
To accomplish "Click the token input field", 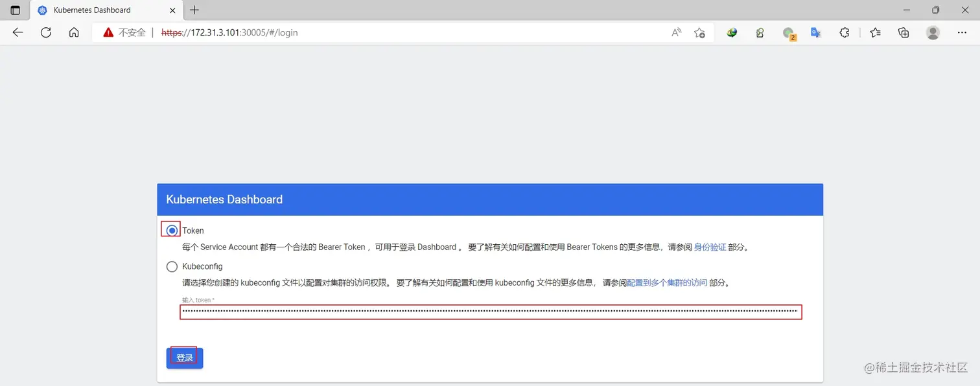I will [x=491, y=312].
